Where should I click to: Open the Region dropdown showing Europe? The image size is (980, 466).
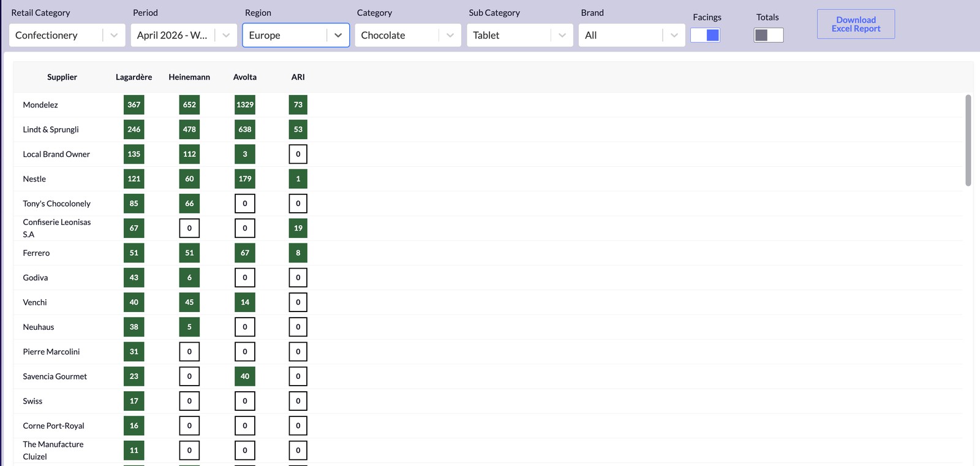click(296, 36)
